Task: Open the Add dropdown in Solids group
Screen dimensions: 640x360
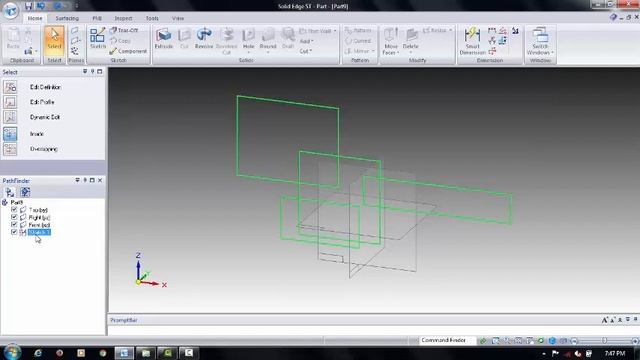Action: point(307,41)
